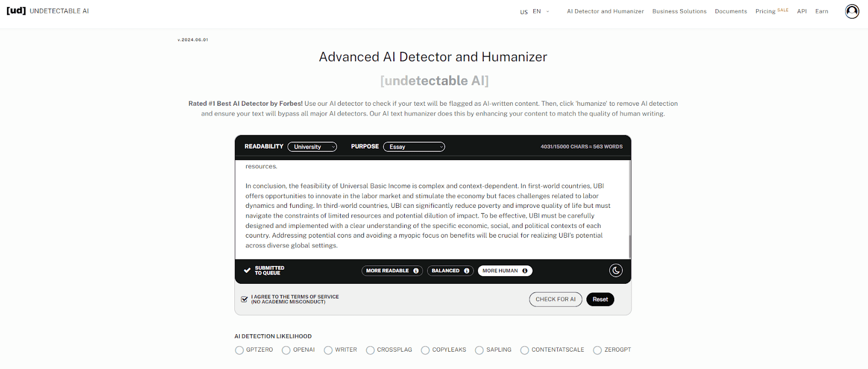868x369 pixels.
Task: Click the Check for AI button
Action: tap(556, 300)
